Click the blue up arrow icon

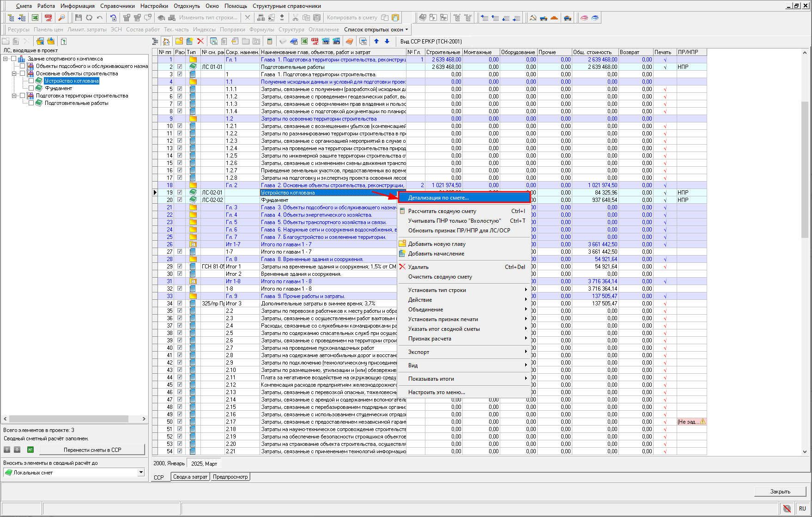tap(376, 42)
